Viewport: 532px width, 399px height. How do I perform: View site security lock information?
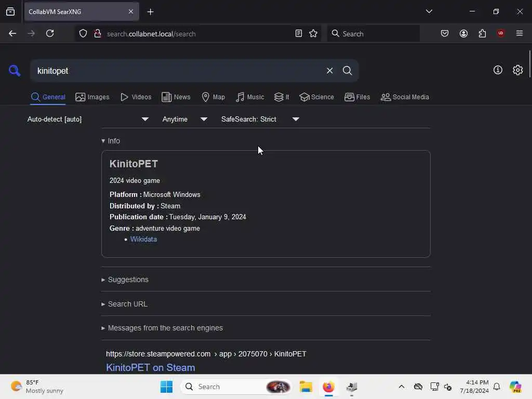[x=98, y=33]
